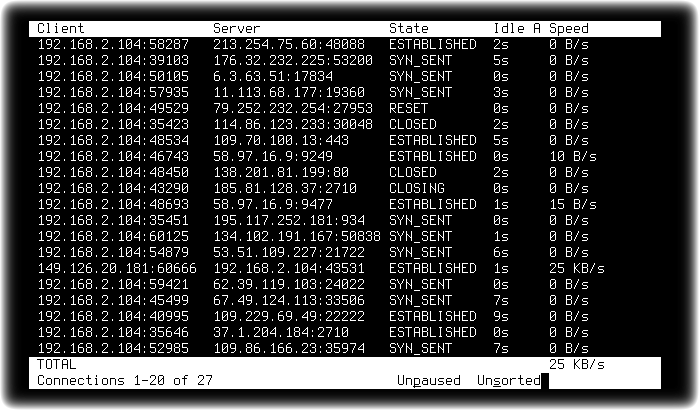Viewport: 699px width, 410px height.
Task: Select client 149.126.20.181:60666
Action: (x=117, y=269)
